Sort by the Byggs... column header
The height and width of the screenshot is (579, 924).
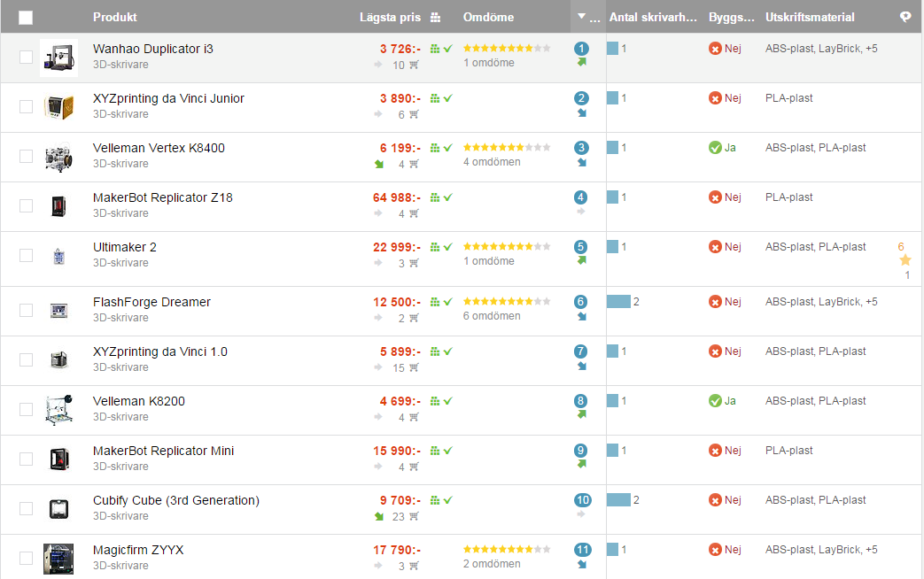click(731, 17)
